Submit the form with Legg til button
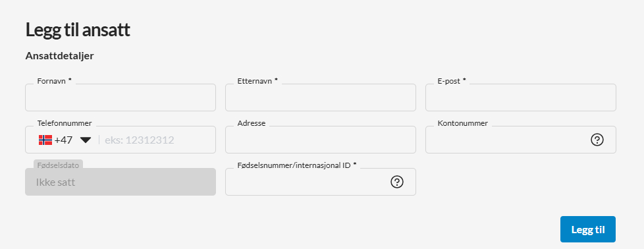 [588, 229]
